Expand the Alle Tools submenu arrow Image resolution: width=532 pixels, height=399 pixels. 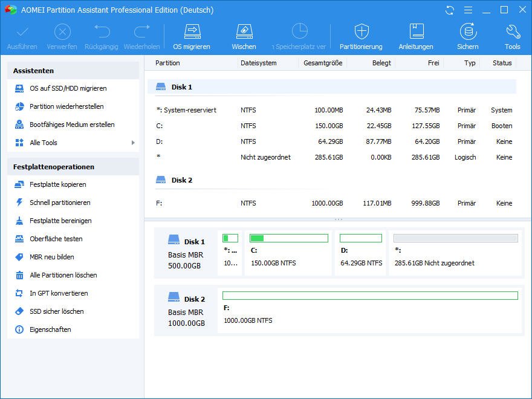click(133, 143)
